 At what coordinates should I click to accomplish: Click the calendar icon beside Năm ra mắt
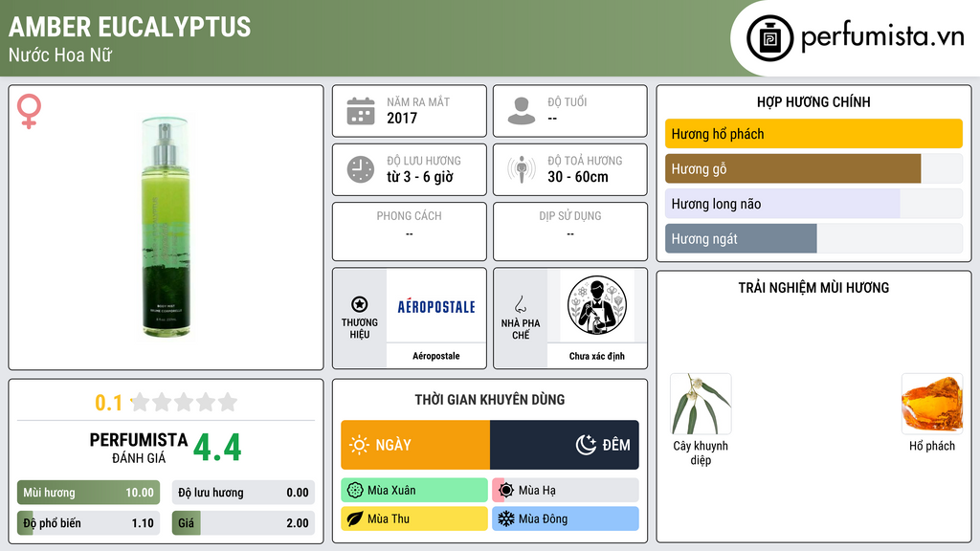(361, 111)
